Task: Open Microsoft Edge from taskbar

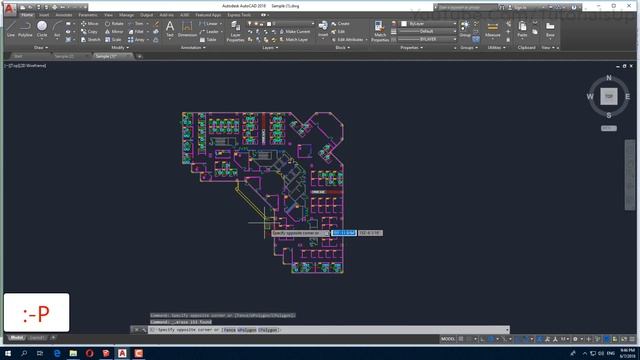Action: [x=57, y=353]
